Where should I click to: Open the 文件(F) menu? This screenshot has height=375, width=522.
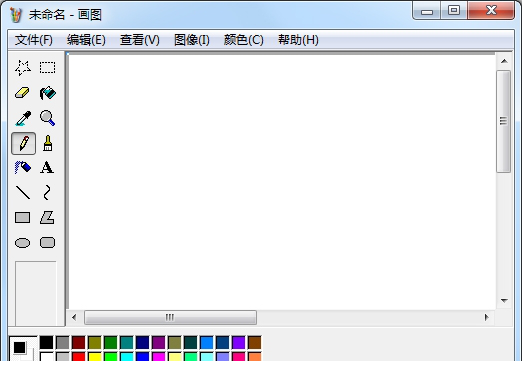[x=34, y=40]
